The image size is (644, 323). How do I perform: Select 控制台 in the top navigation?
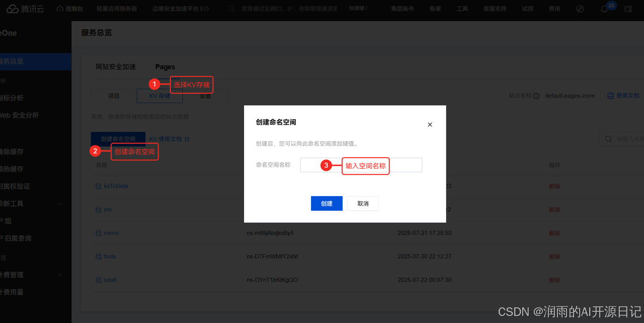[69, 9]
